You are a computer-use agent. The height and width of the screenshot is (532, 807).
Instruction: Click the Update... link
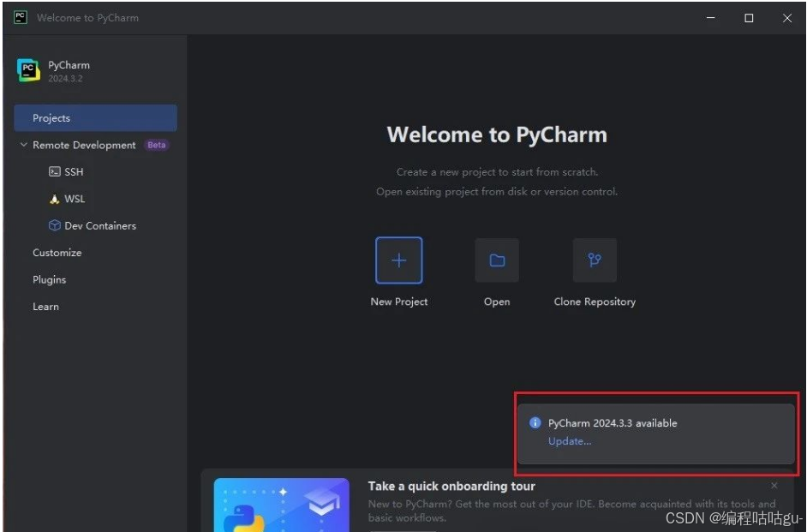570,441
